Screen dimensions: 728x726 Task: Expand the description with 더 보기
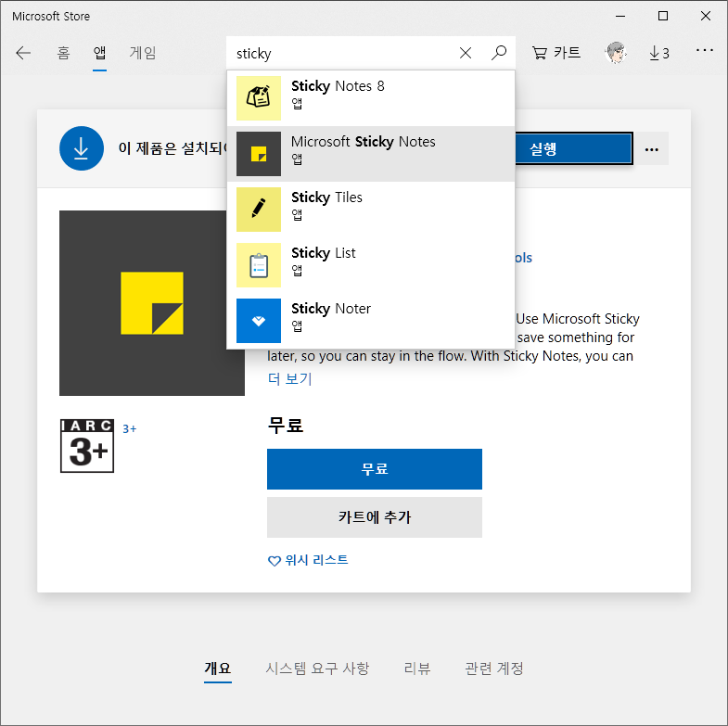tap(289, 379)
